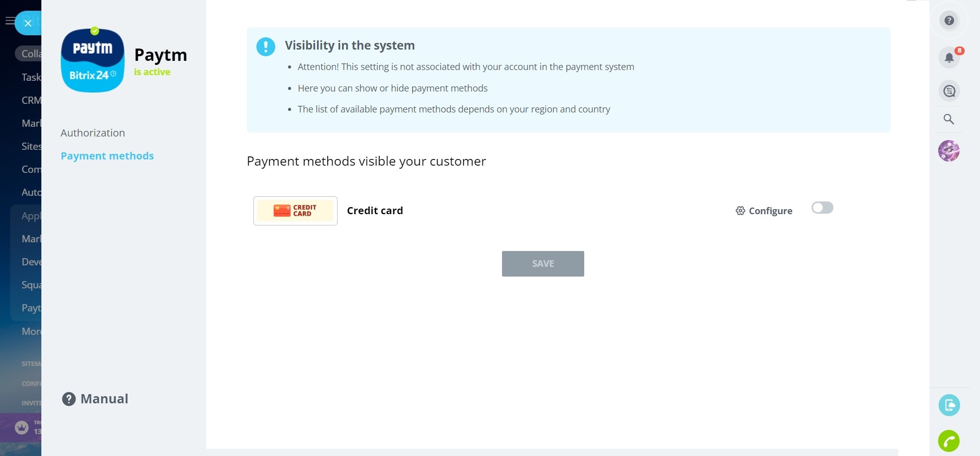Click the teal document widget icon
This screenshot has height=456, width=980.
[949, 405]
